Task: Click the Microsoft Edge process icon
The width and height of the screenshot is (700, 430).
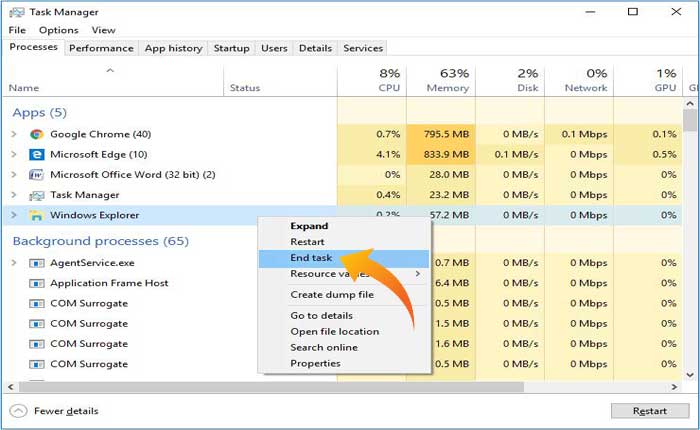Action: coord(37,154)
